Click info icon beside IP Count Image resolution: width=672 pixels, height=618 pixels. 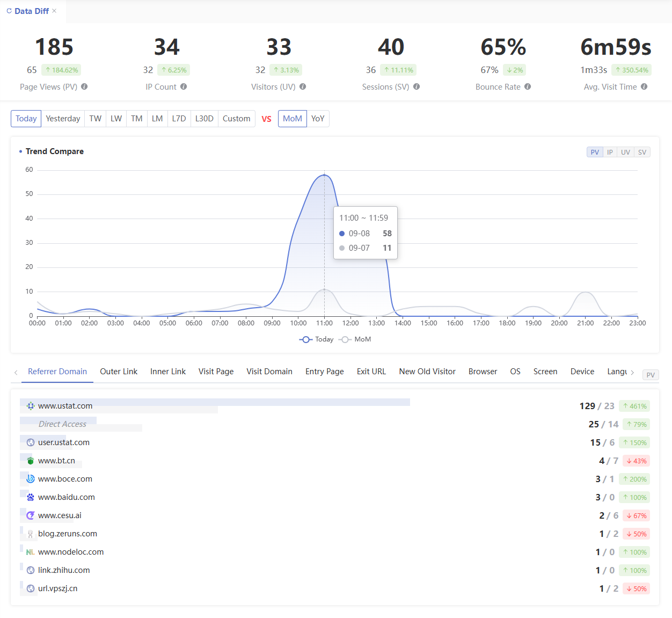point(184,86)
